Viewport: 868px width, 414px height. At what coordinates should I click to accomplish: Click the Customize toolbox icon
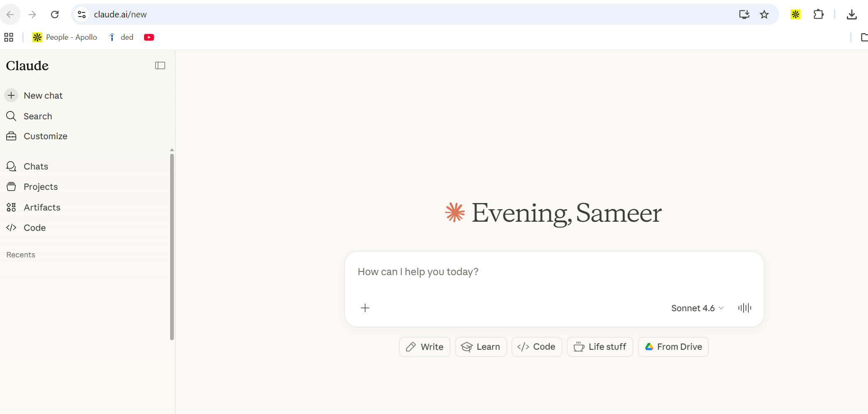[x=11, y=136]
